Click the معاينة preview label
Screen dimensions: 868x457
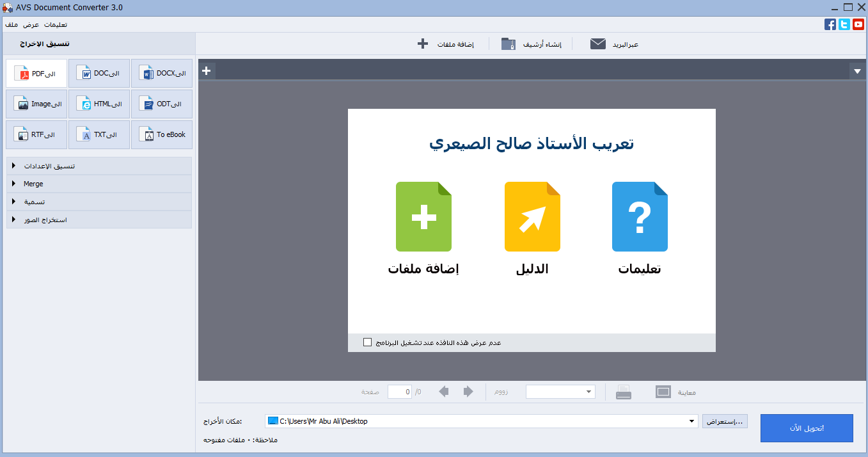[686, 392]
